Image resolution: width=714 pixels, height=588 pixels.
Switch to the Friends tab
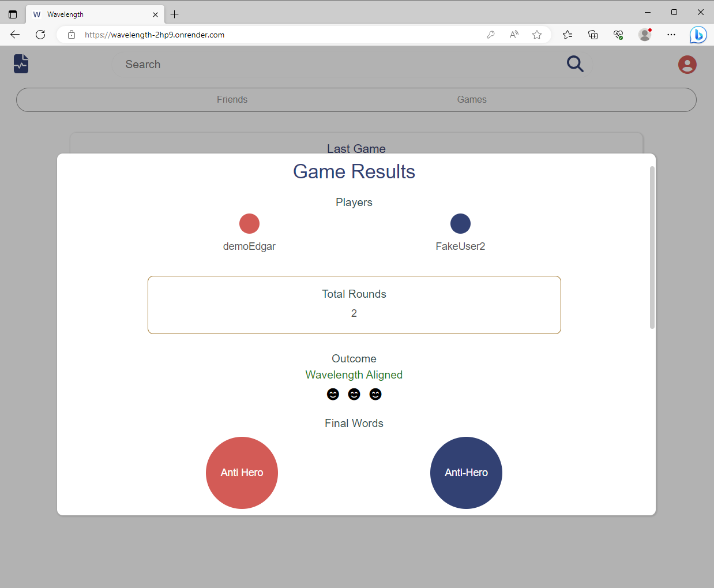[232, 99]
